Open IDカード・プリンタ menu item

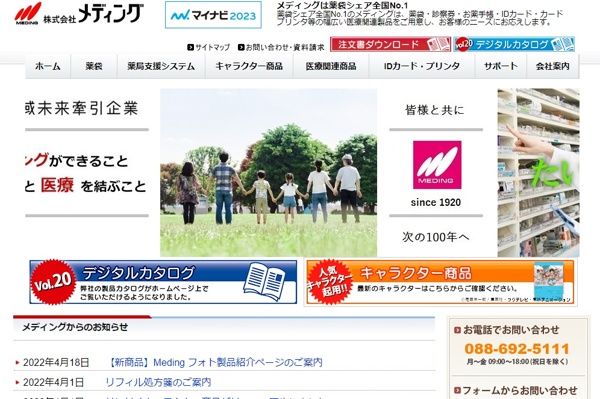pyautogui.click(x=422, y=66)
